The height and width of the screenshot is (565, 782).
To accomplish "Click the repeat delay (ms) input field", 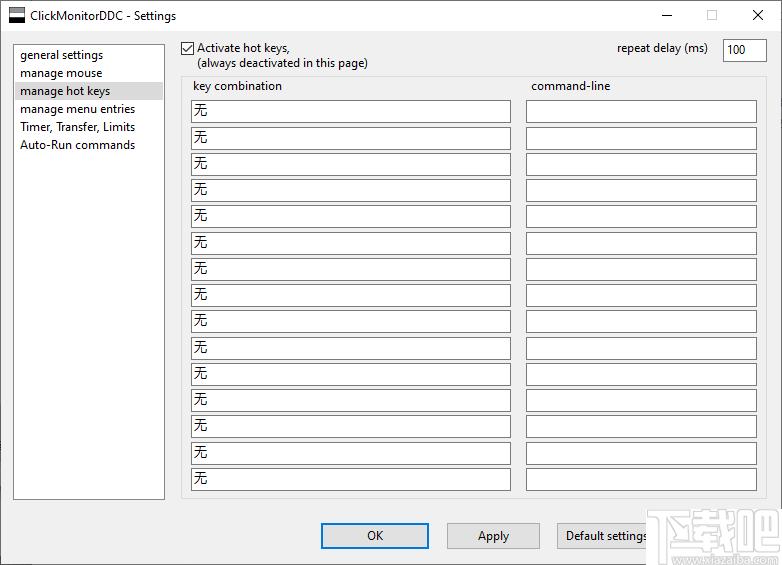I will [x=744, y=50].
